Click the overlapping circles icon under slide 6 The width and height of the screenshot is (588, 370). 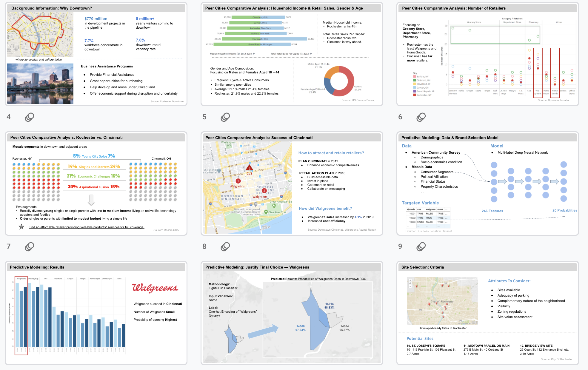coord(421,117)
